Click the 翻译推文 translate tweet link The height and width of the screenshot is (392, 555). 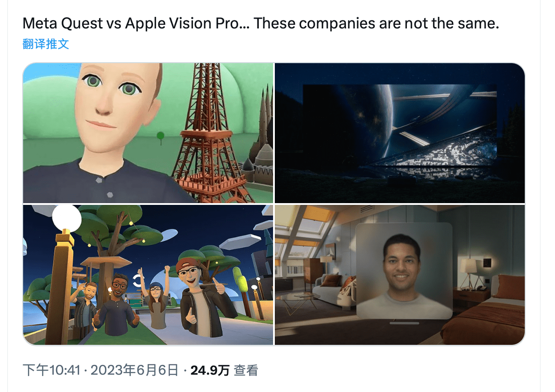(46, 44)
